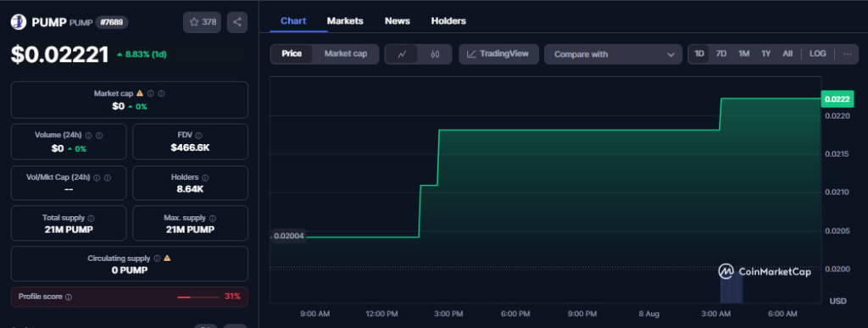
Task: Select Price chart mode
Action: [292, 53]
